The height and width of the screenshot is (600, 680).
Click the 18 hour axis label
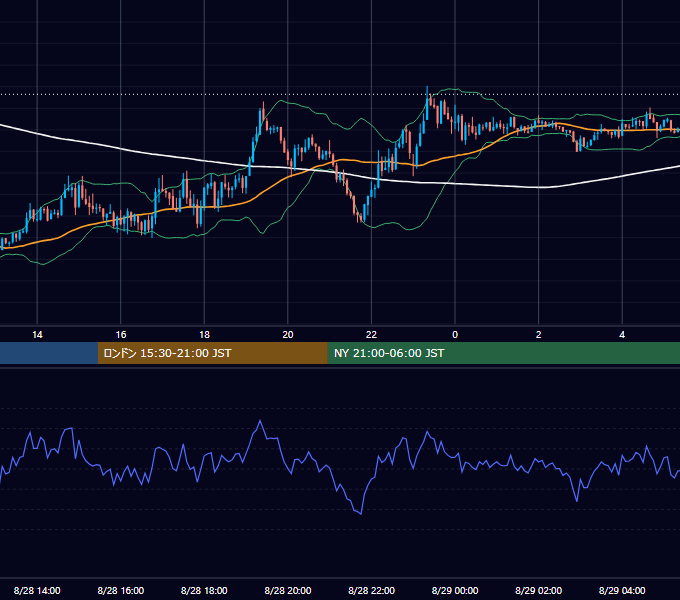204,335
